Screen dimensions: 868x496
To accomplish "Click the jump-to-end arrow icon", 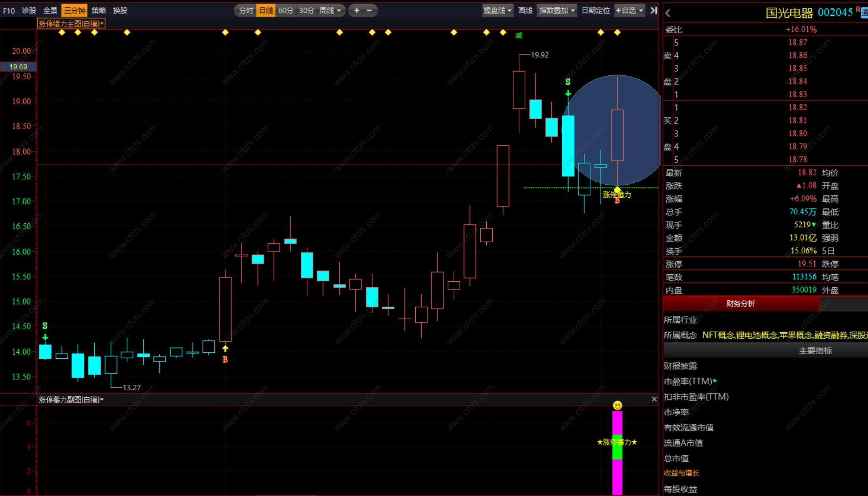I will pos(654,11).
